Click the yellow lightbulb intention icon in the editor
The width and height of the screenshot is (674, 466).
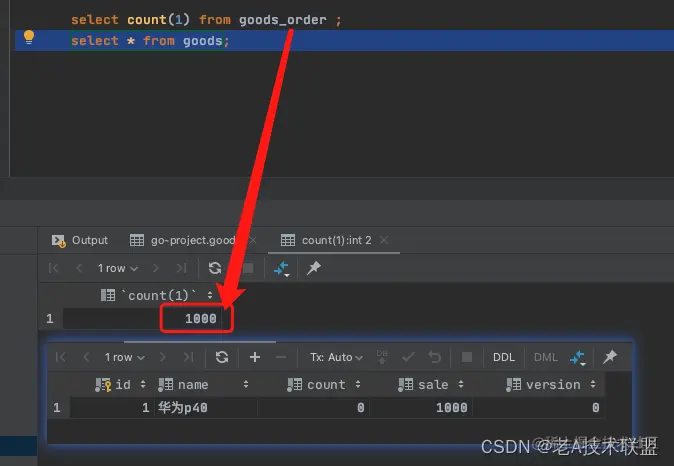click(29, 37)
